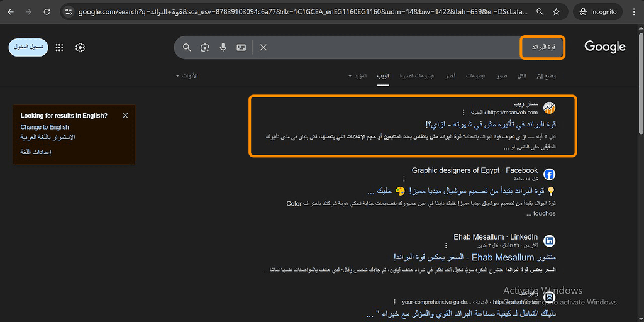The image size is (644, 322).
Task: Click the Google logo
Action: pos(604,47)
